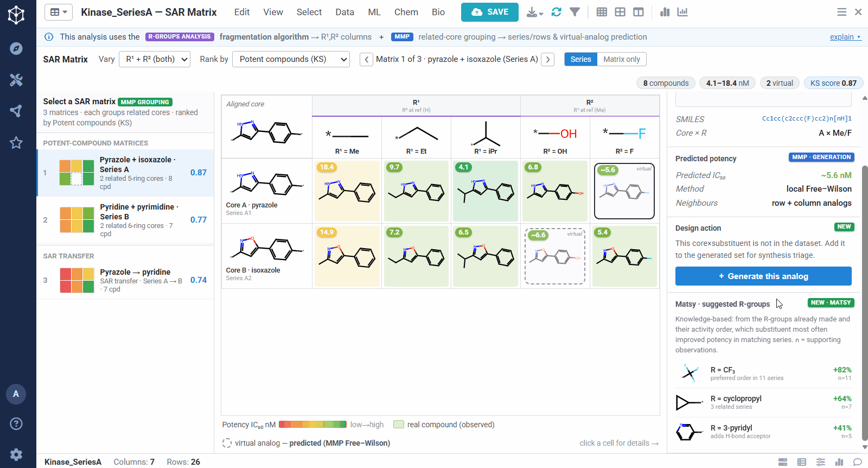
Task: Choose suggested R-group R = 3-pyridyl
Action: (763, 432)
